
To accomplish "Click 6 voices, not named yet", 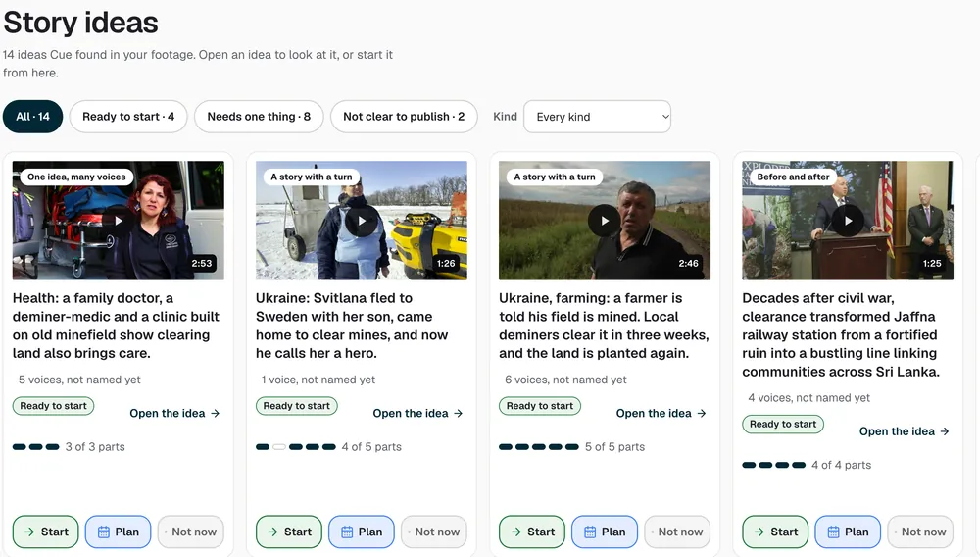I will pos(565,380).
